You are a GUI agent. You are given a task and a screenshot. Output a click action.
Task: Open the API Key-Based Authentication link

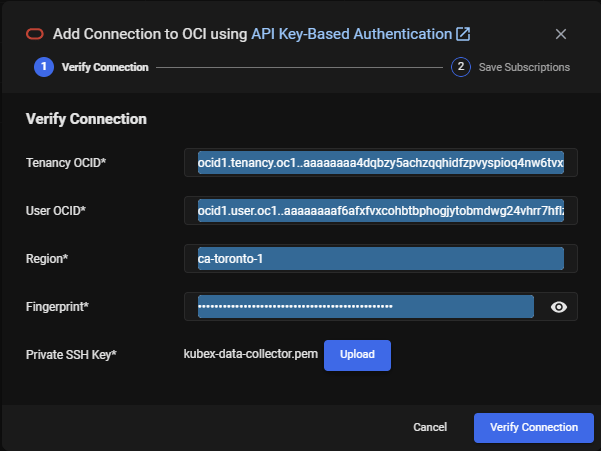[351, 34]
